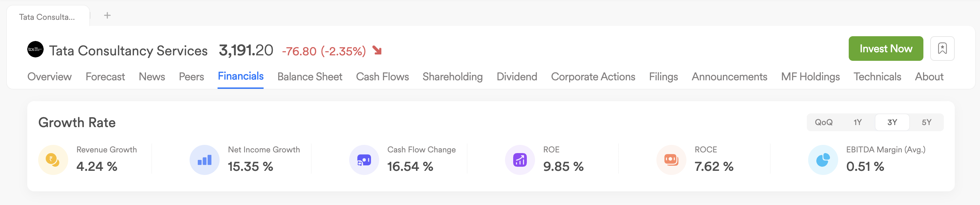Go to the Shareholding tab
980x205 pixels.
452,77
